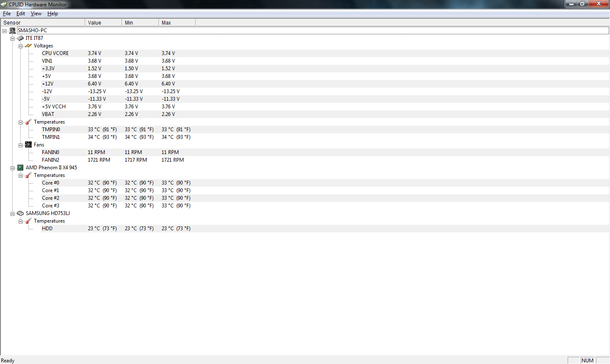Collapse SAMSUNG HD753LJ Temperatures group

pos(20,221)
